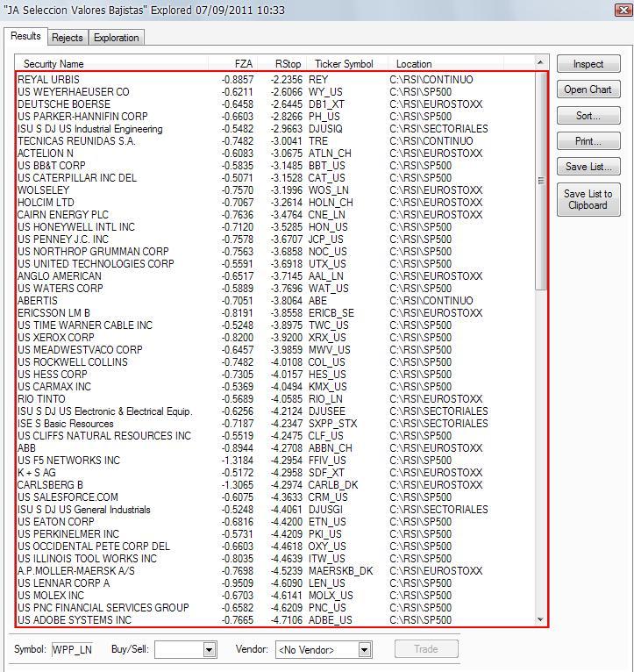The height and width of the screenshot is (672, 634).
Task: Sort by RStop column header
Action: coord(282,64)
